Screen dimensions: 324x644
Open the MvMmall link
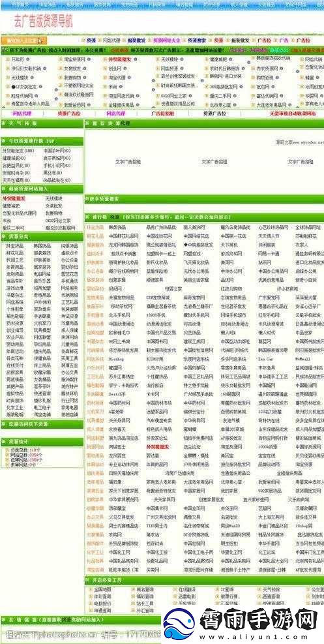(302, 359)
